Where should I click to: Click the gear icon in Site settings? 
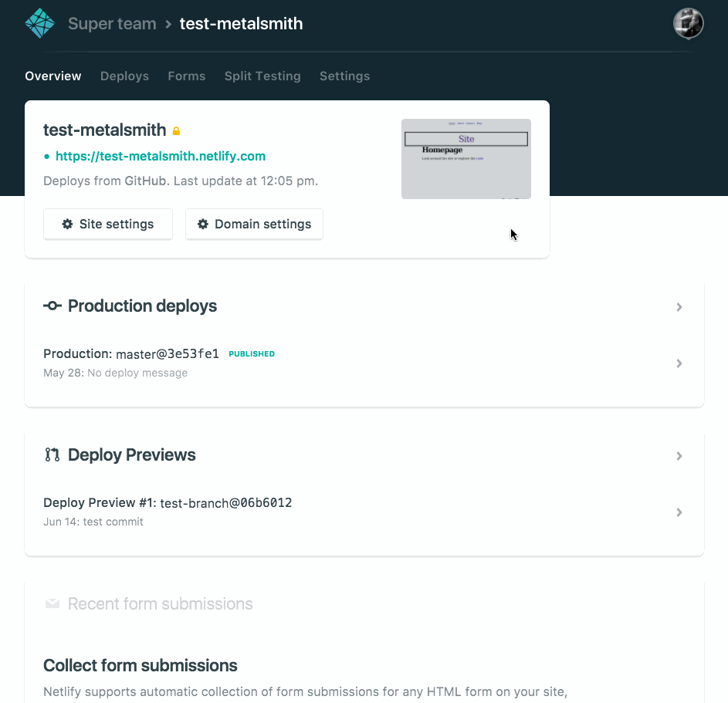pos(68,224)
